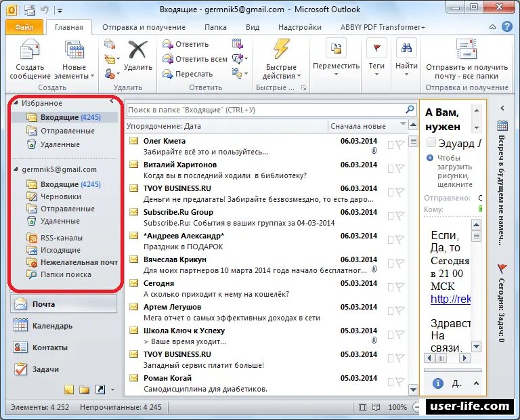This screenshot has height=420, width=520.
Task: Click the Shortcuts icon at bottom
Action: pyautogui.click(x=100, y=390)
